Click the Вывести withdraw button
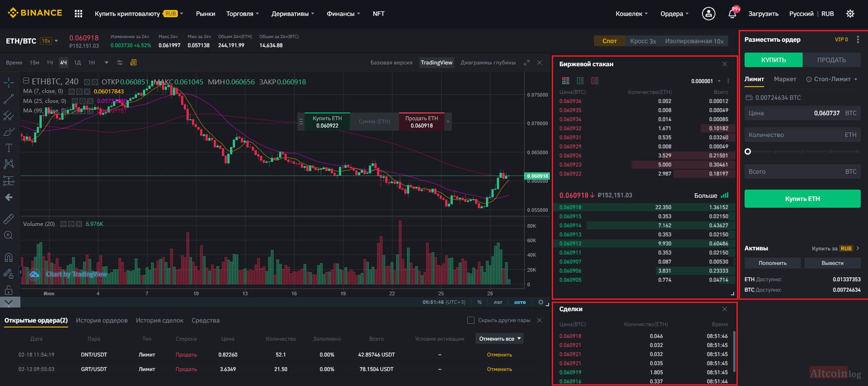The width and height of the screenshot is (868, 386). point(833,263)
